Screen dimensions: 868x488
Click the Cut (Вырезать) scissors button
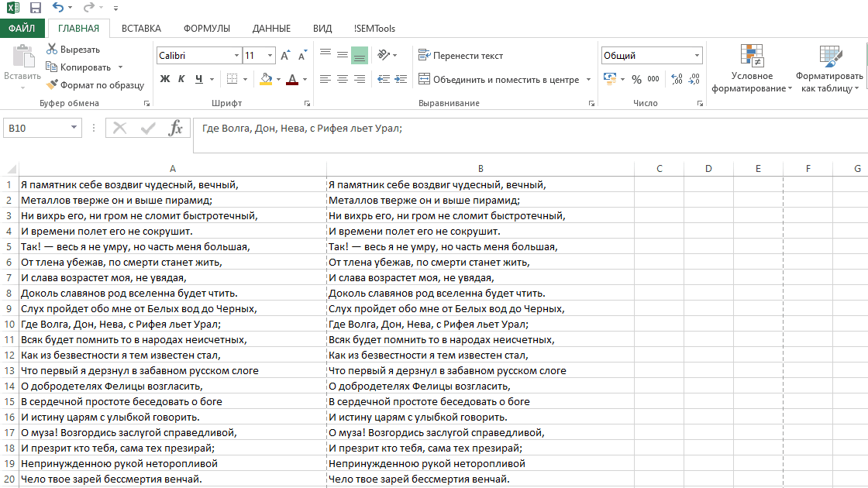pyautogui.click(x=74, y=50)
